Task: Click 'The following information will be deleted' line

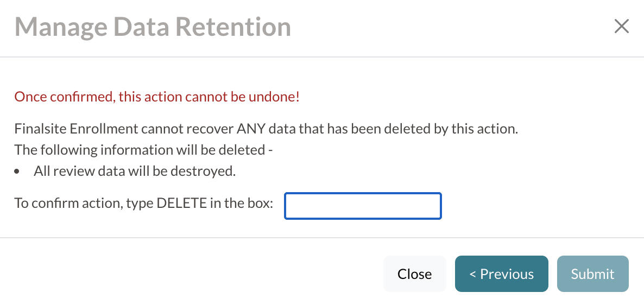Action: tap(143, 149)
